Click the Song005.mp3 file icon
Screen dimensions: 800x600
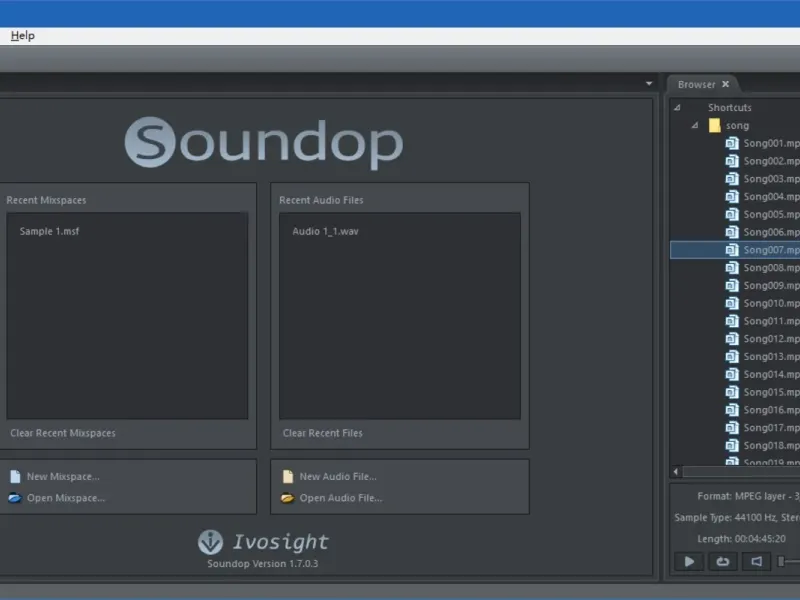point(732,214)
